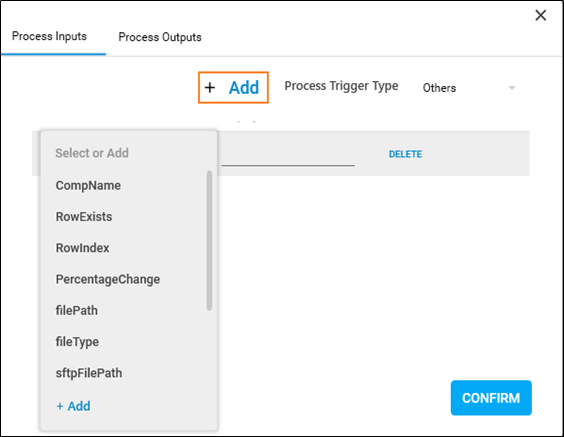Pick filePath from the dropdown list
The image size is (564, 437).
tap(77, 311)
